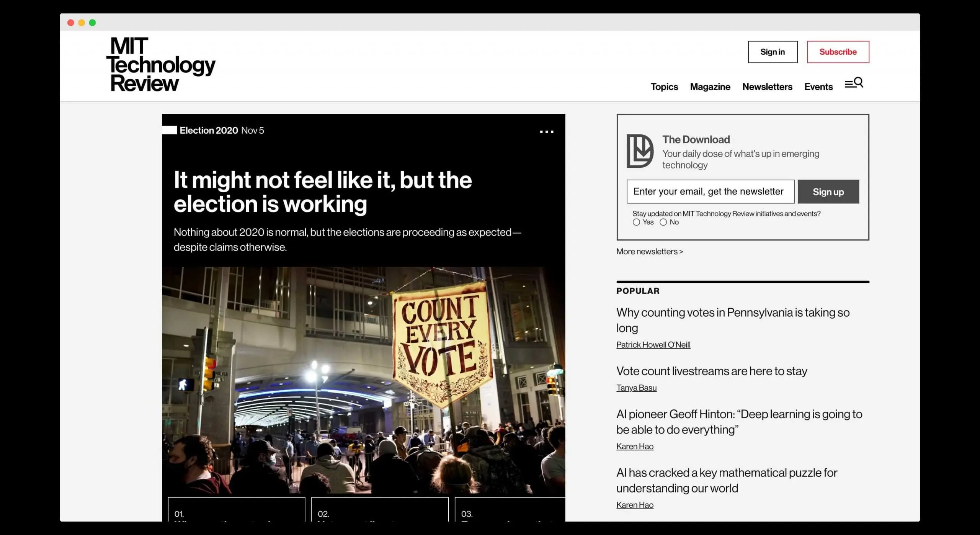The image size is (980, 535).
Task: Open the Topics menu
Action: [664, 87]
